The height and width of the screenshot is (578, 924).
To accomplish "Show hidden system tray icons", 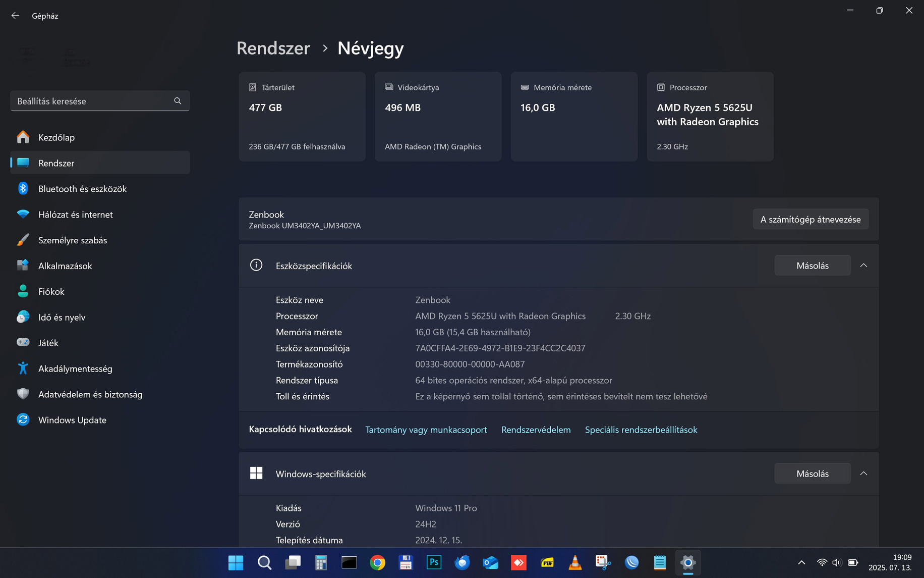I will tap(801, 562).
